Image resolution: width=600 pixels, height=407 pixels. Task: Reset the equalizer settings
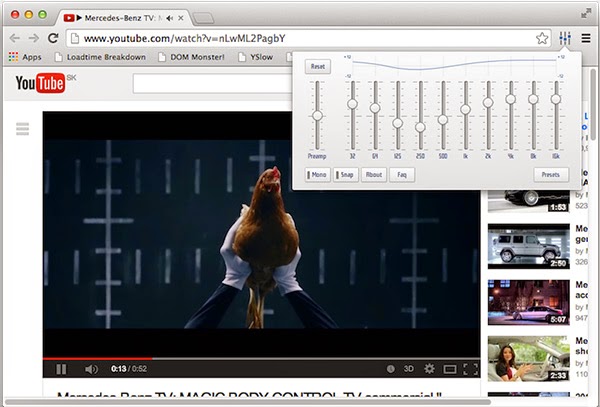318,67
